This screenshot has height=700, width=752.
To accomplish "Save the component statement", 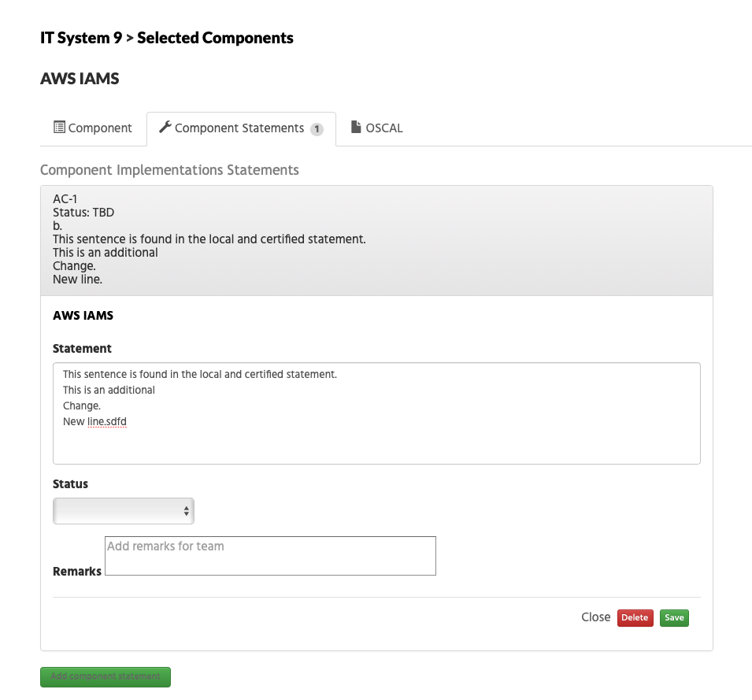I will point(674,617).
